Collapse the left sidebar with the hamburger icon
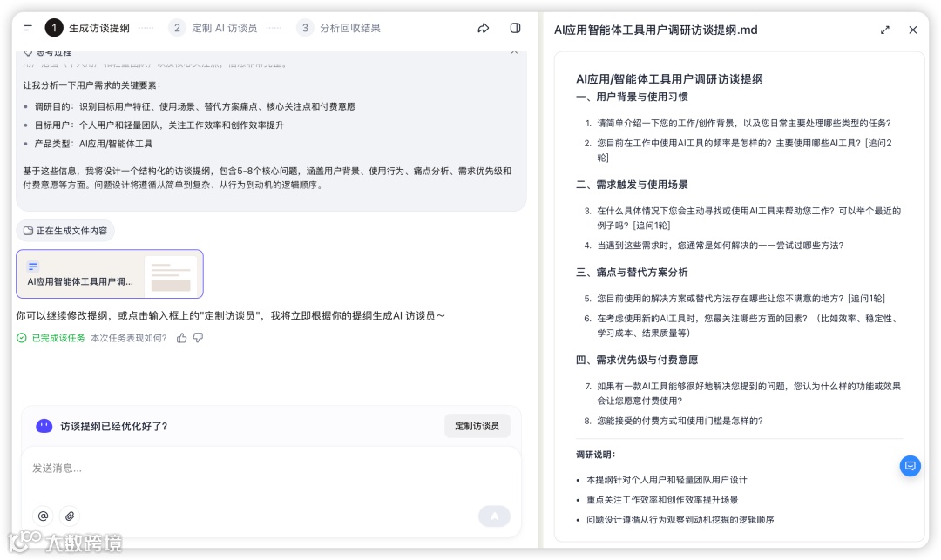This screenshot has height=560, width=941. click(30, 28)
